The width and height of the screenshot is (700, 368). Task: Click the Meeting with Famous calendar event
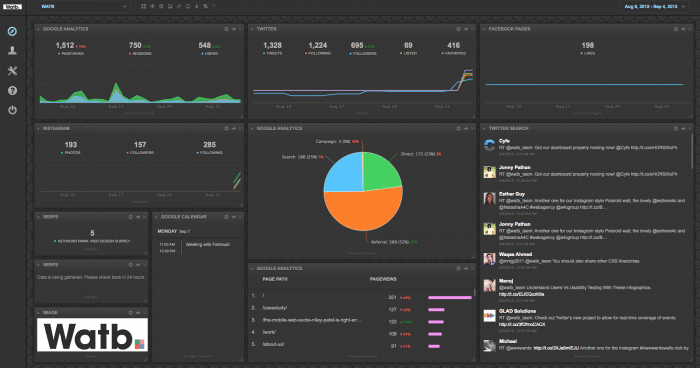tap(208, 245)
